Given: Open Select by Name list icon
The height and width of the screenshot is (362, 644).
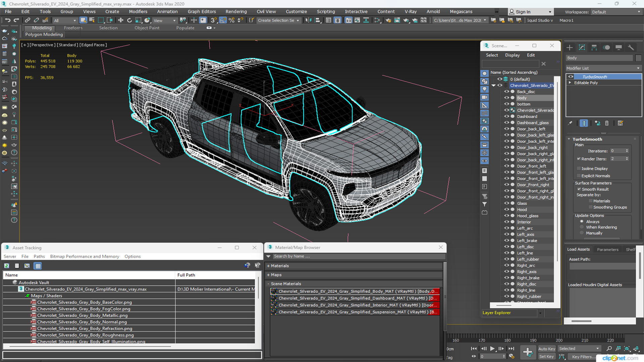Looking at the screenshot, I should click(92, 20).
